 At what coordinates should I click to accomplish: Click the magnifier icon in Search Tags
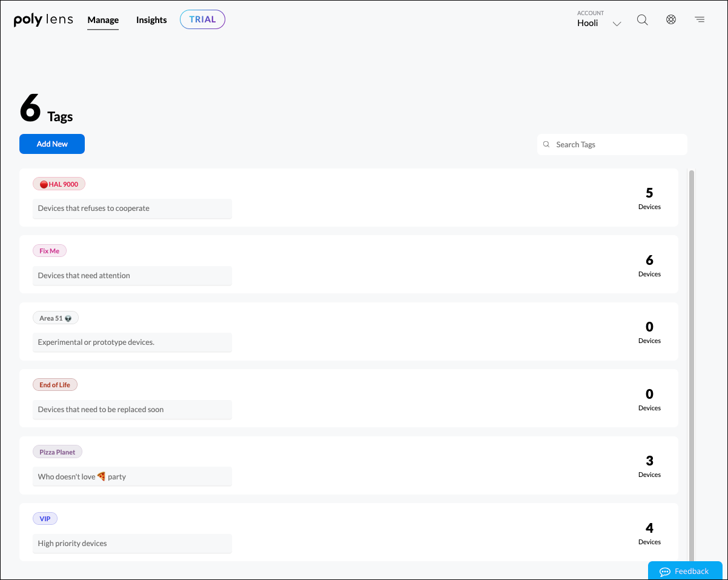coord(546,145)
